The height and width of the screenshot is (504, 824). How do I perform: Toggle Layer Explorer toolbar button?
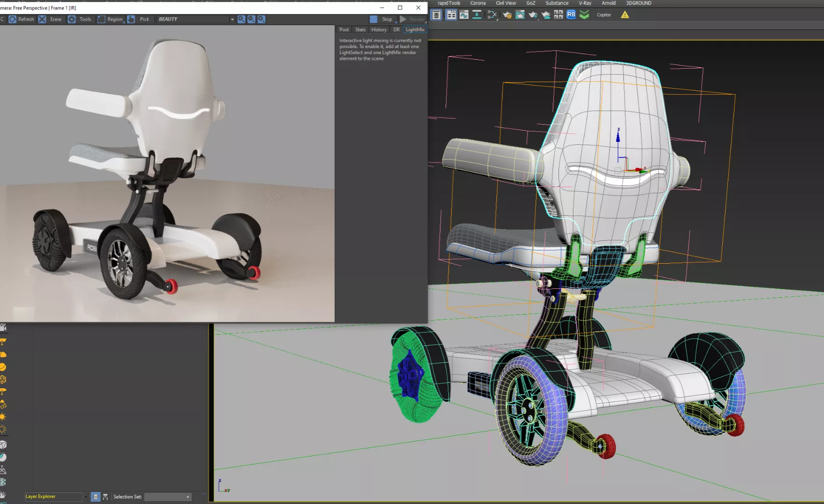pos(436,15)
